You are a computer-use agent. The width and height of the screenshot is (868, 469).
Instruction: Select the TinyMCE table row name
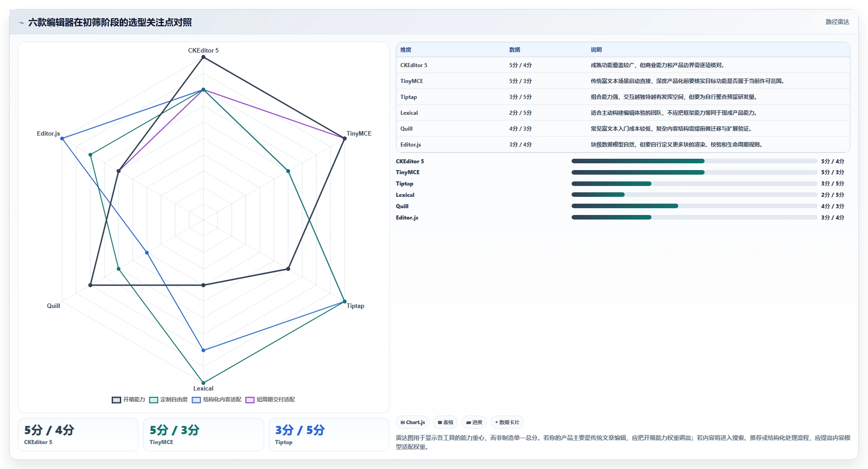(x=412, y=81)
